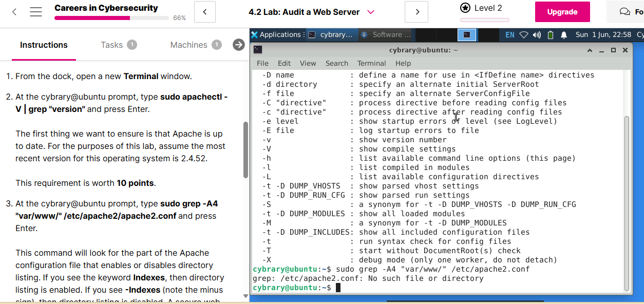Click the clock Sun 1 Jun, 22:58
The image size is (644, 304).
click(x=603, y=35)
